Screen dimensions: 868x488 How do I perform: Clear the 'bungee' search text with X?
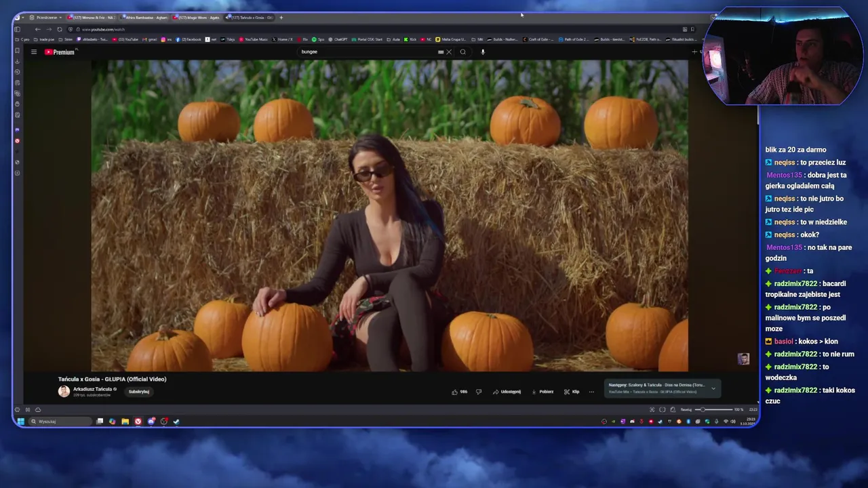(x=448, y=52)
